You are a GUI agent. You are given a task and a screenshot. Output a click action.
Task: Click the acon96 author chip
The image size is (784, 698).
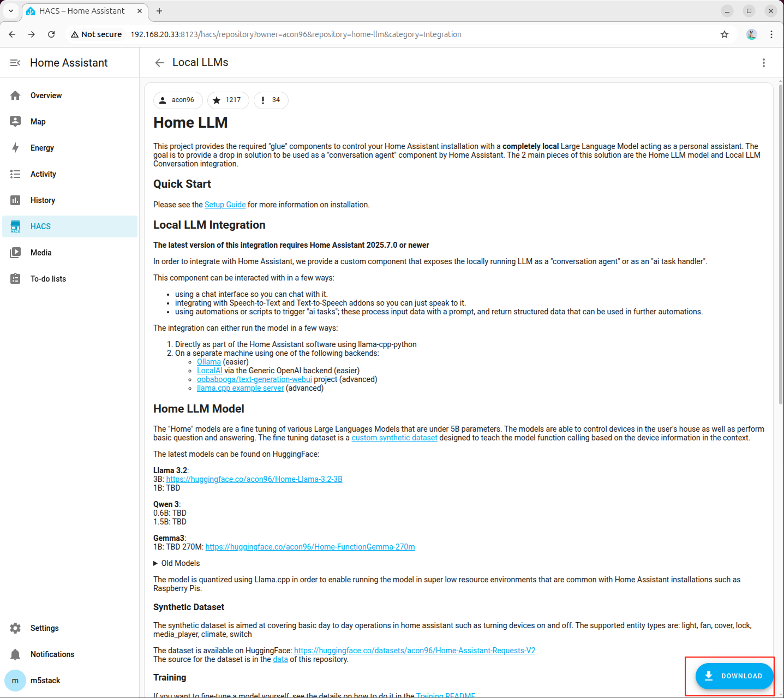178,100
